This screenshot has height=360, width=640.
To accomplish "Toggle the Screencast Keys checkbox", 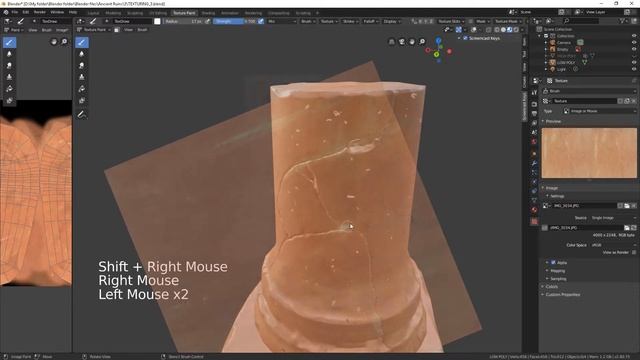I will [465, 38].
